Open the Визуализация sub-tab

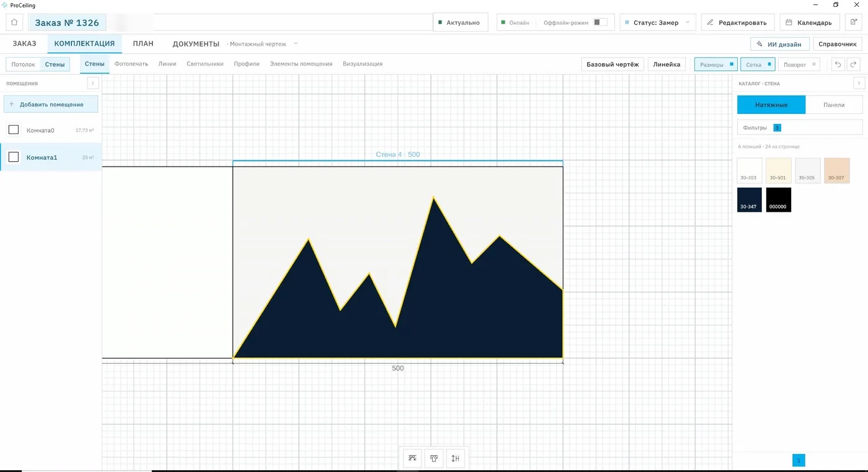pyautogui.click(x=363, y=64)
